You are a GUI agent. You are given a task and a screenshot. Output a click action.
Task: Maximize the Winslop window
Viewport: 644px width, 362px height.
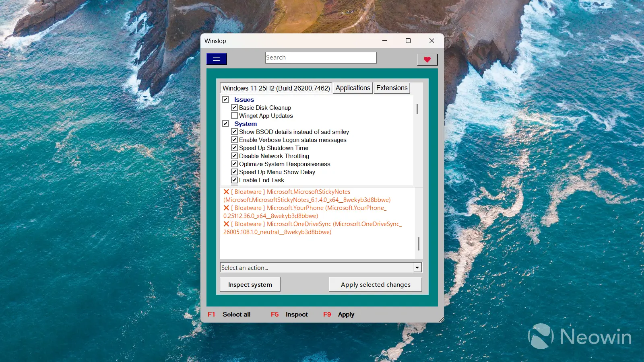coord(408,41)
